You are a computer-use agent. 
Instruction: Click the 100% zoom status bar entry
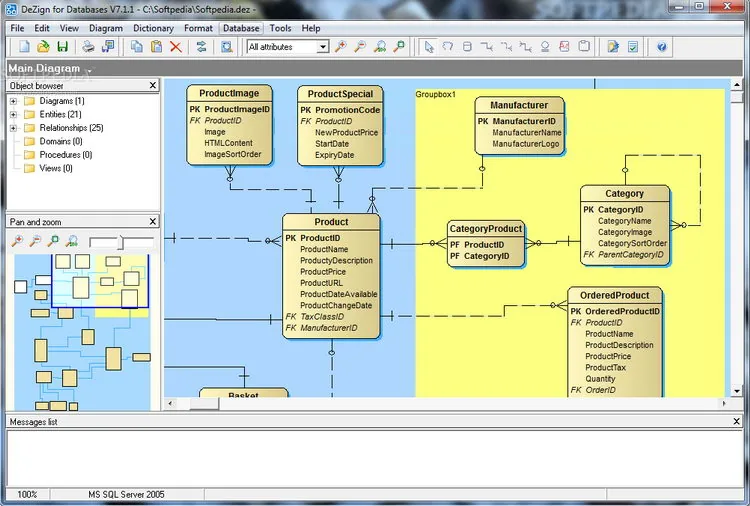point(27,495)
